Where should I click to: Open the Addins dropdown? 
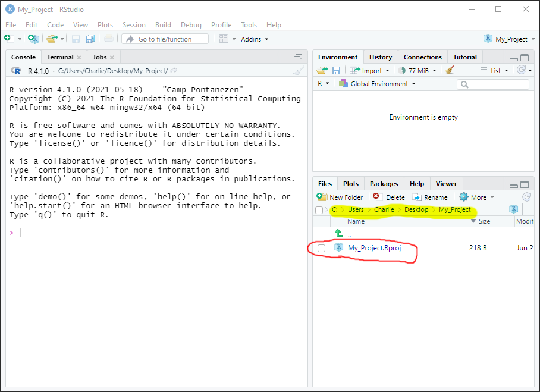[255, 39]
